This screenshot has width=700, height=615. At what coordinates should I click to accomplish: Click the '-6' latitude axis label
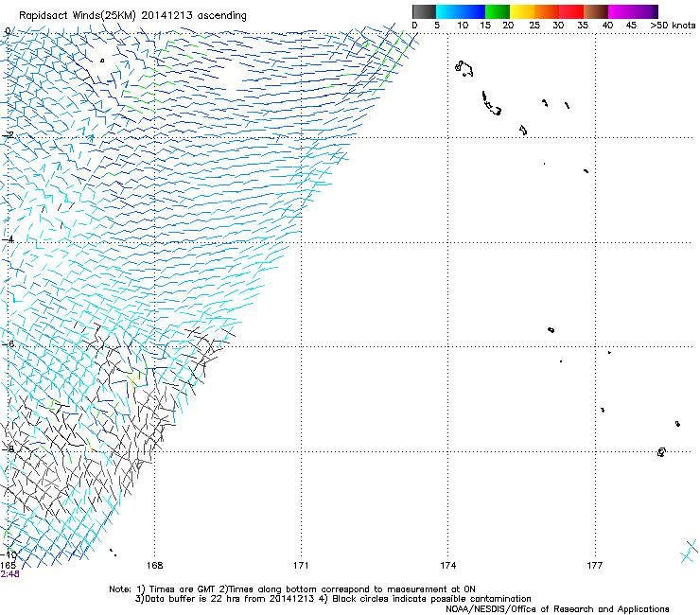coord(7,343)
